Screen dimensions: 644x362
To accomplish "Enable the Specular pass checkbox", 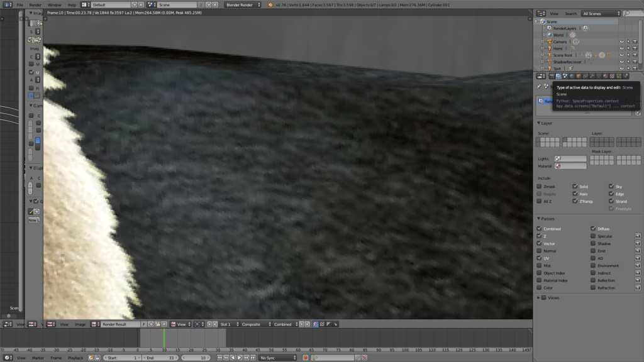I will click(593, 236).
